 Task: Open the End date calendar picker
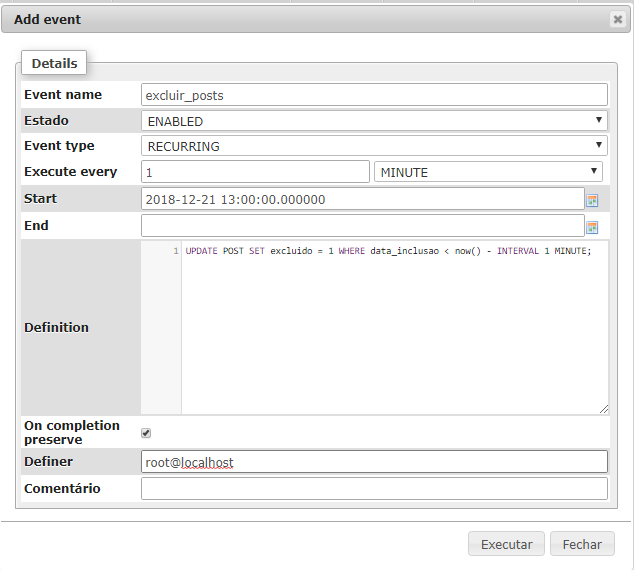[x=592, y=228]
